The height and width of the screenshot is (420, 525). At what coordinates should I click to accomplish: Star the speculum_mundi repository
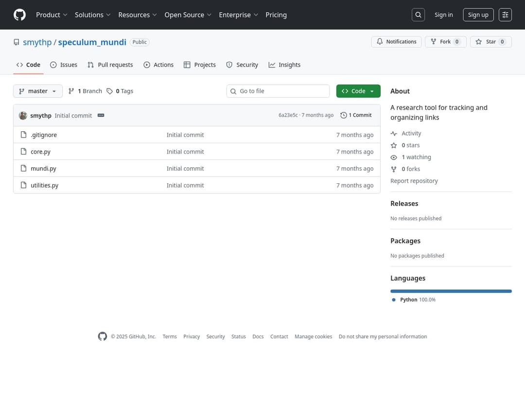[490, 42]
